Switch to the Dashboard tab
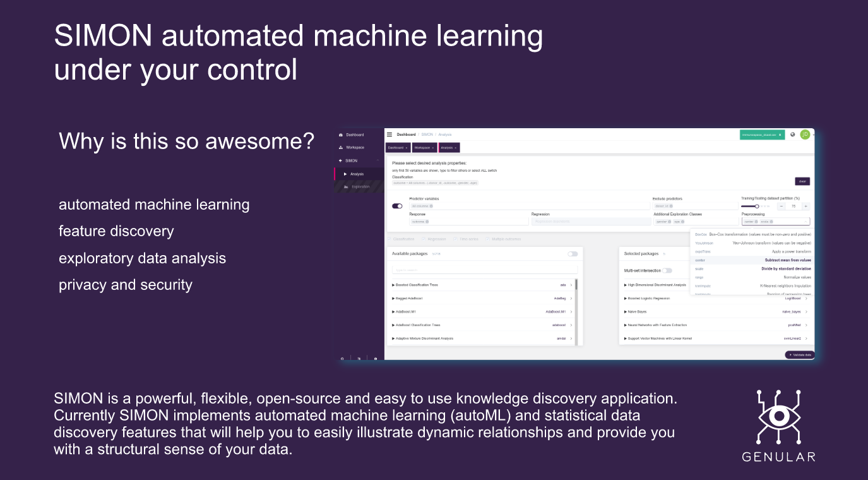 click(x=398, y=148)
